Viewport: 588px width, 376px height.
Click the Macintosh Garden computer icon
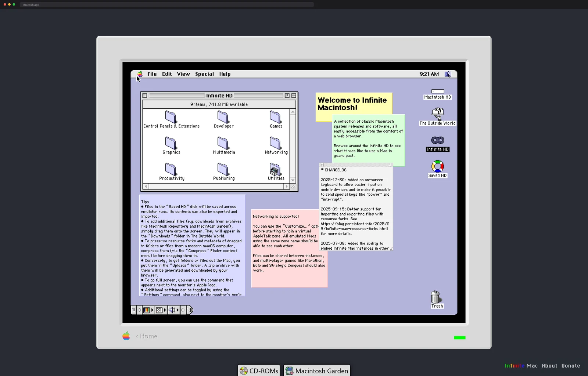point(290,371)
